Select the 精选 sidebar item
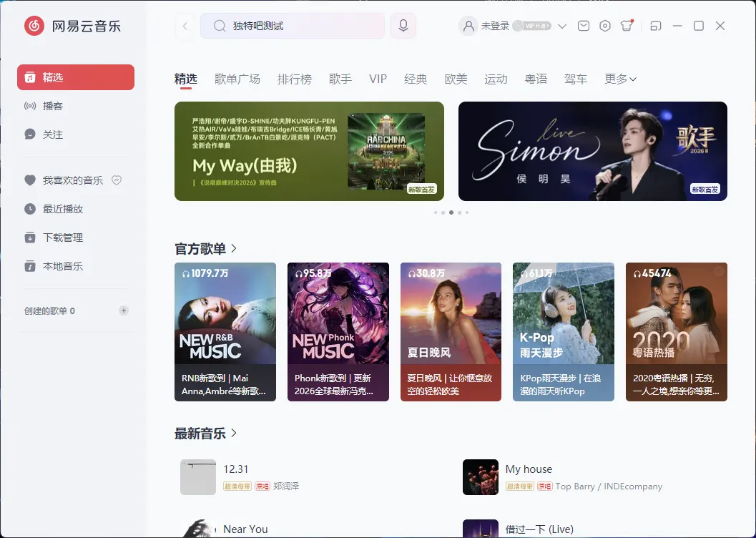Screen dimensions: 756x538 (76, 77)
